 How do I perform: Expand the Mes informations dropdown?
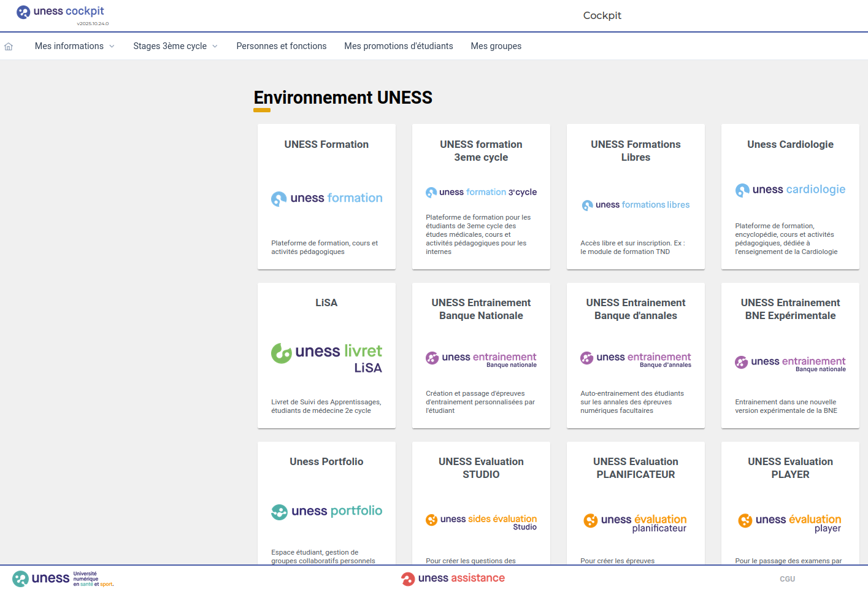pos(74,46)
